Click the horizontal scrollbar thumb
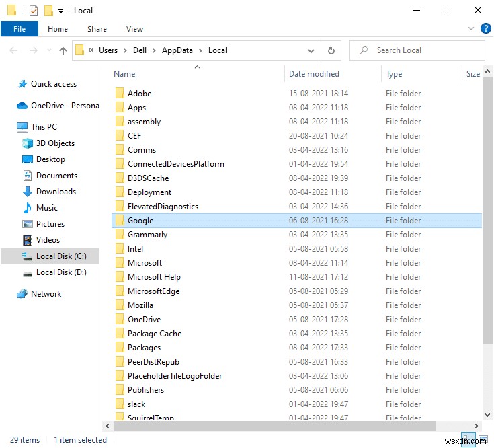This screenshot has height=448, width=494. [274, 426]
